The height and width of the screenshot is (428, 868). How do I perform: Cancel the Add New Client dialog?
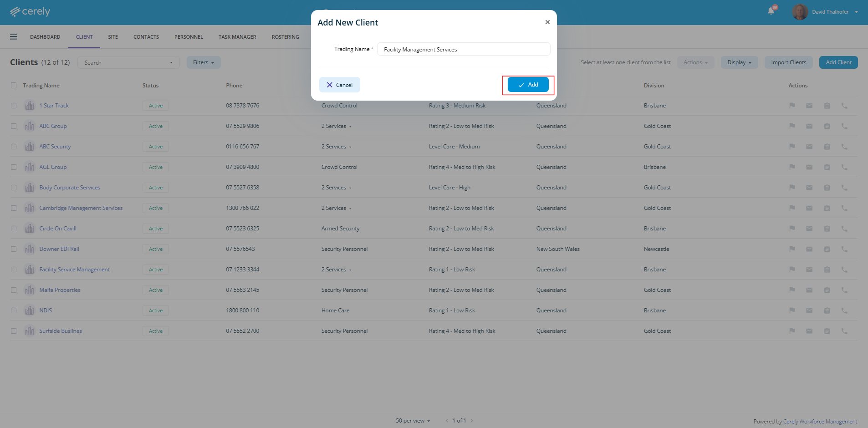pyautogui.click(x=340, y=85)
